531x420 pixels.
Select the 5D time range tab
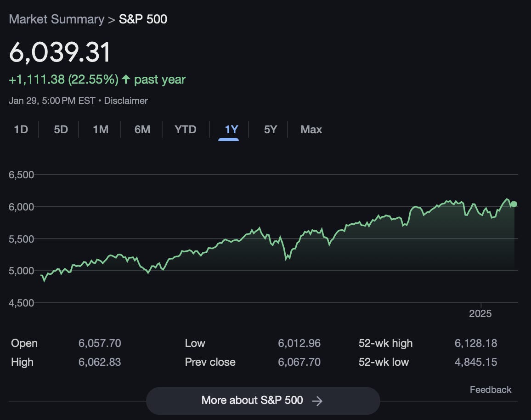coord(61,130)
